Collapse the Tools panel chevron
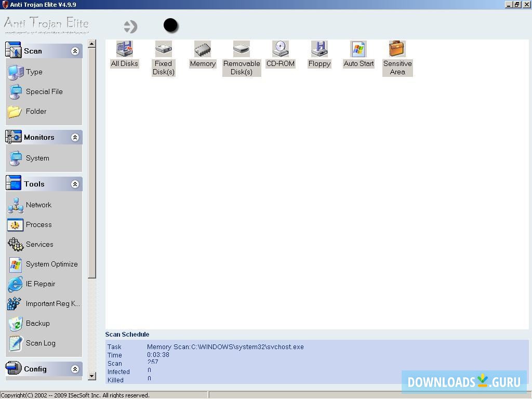 click(75, 184)
